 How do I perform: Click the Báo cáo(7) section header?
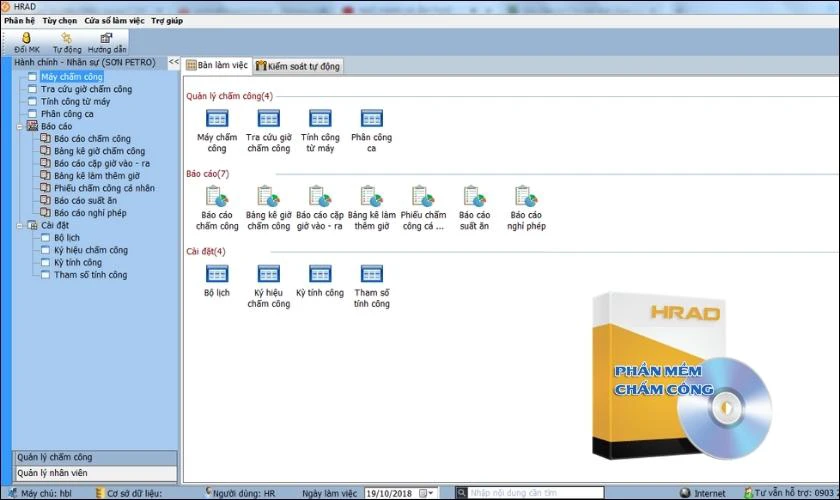(207, 174)
